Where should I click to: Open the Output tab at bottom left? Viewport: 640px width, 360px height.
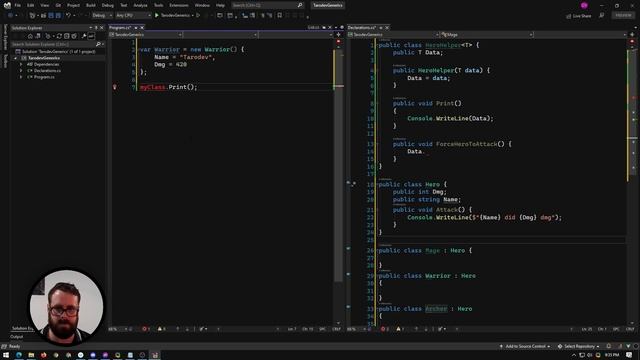click(x=17, y=337)
